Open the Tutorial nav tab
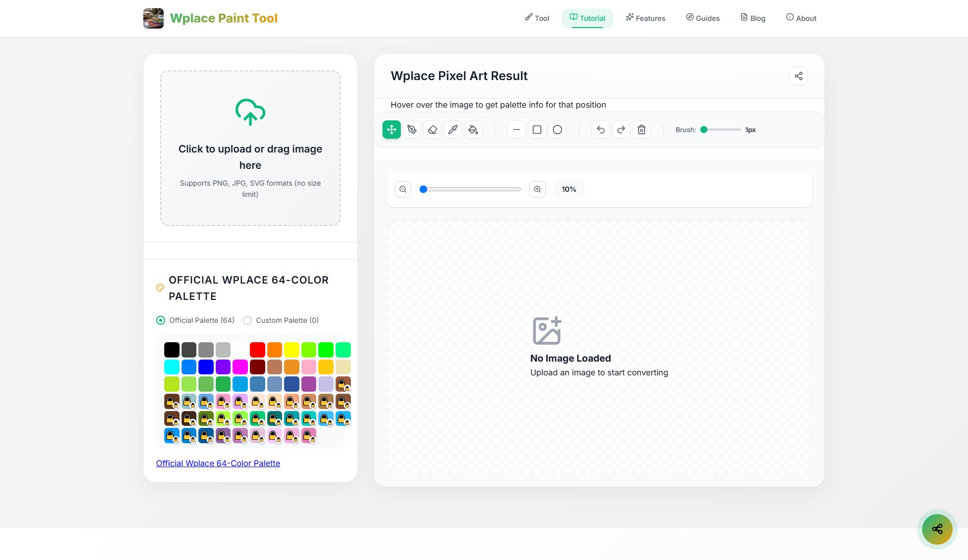Viewport: 968px width, 560px height. coord(588,18)
